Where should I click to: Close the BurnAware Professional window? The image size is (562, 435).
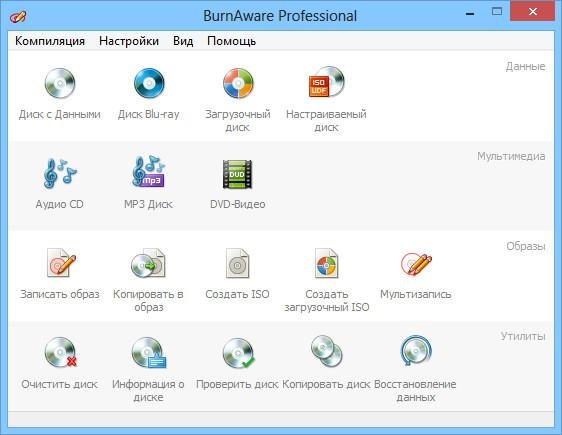pos(533,11)
